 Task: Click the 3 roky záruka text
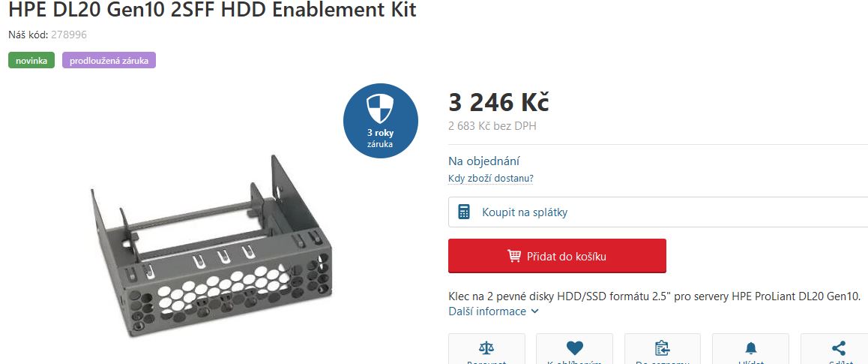(380, 139)
